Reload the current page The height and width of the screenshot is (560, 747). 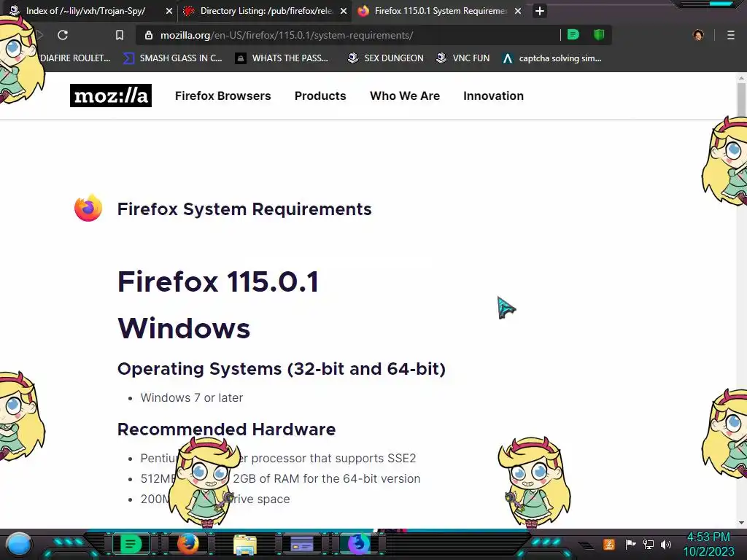[x=63, y=35]
